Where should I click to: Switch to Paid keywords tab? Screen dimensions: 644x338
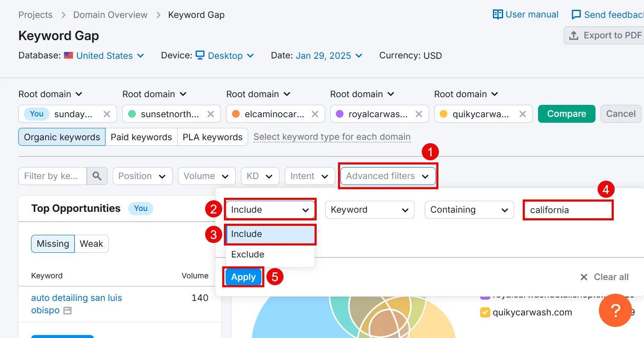click(x=141, y=137)
